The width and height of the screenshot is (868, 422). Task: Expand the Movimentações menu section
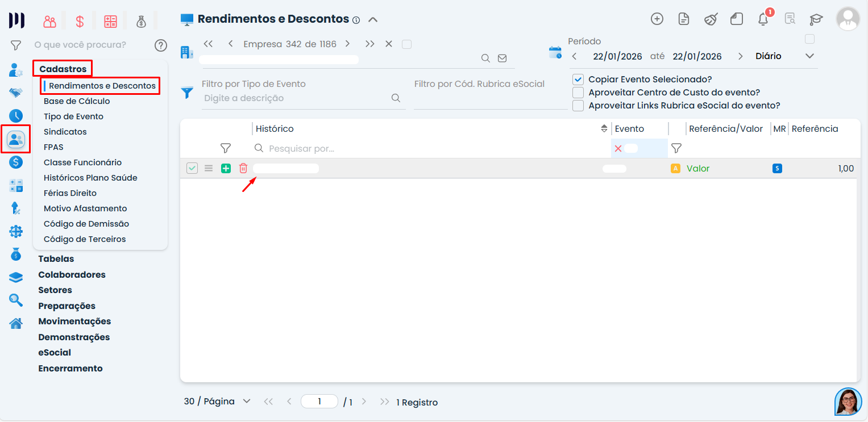74,321
